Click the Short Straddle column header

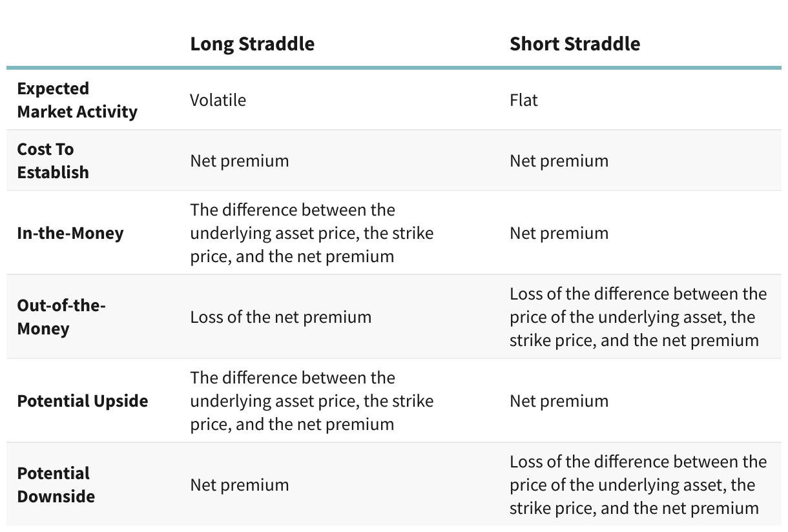pos(574,44)
